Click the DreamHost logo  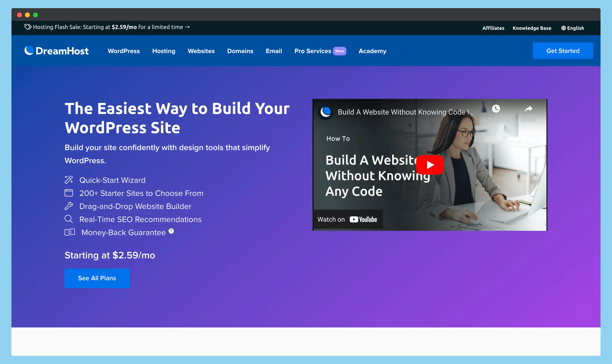point(56,50)
